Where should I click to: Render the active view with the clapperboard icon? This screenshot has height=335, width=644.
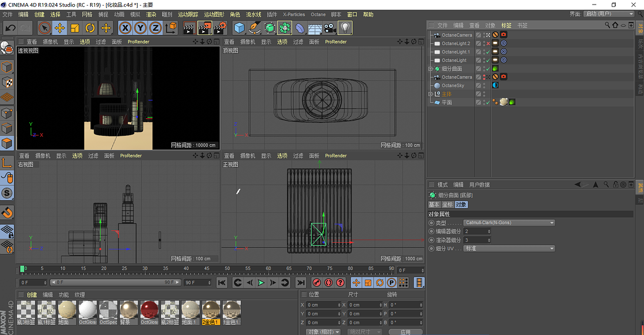[189, 28]
